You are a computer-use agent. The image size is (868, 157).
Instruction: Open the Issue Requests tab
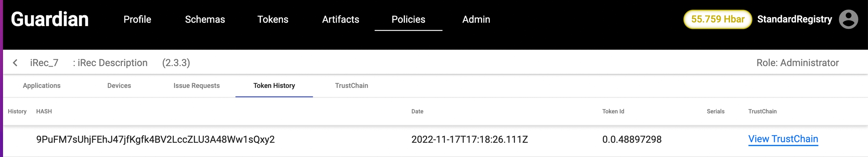197,86
